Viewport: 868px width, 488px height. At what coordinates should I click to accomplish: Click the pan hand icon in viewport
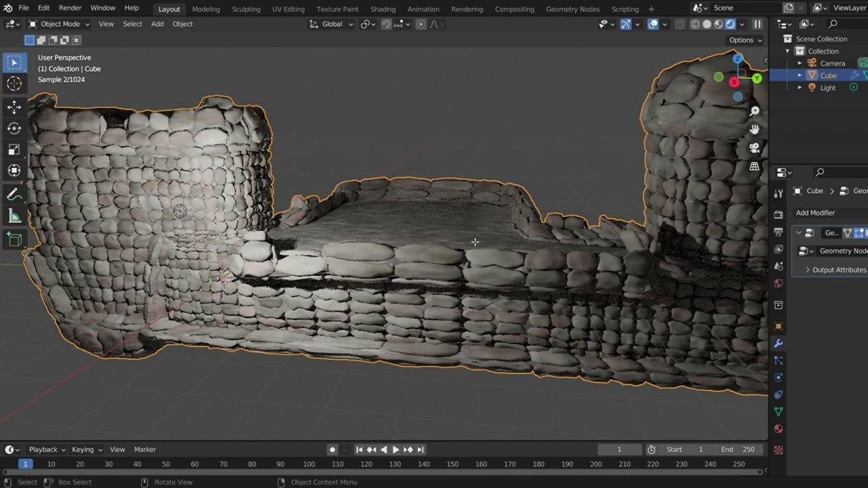tap(755, 129)
